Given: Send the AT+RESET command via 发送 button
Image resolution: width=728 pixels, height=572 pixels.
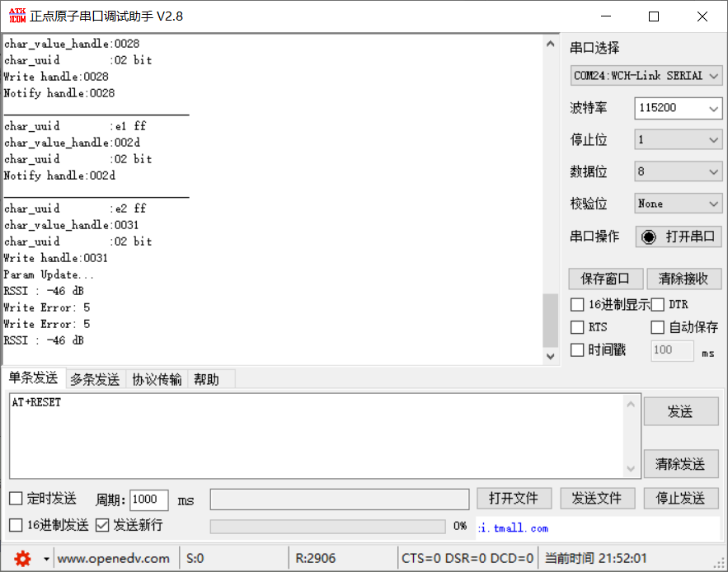Looking at the screenshot, I should coord(681,411).
